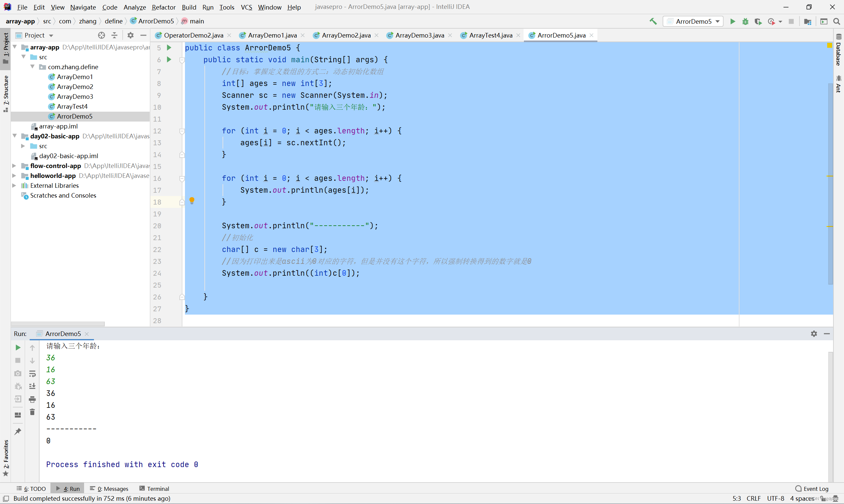This screenshot has width=844, height=504.
Task: Open the Event Log
Action: pos(812,489)
